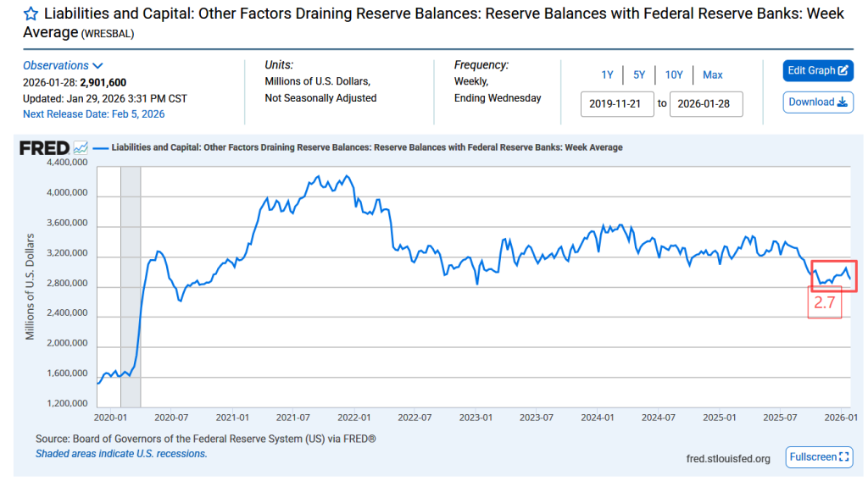Screen dimensions: 868x481
Task: Open the Edit Graph panel
Action: pos(818,71)
